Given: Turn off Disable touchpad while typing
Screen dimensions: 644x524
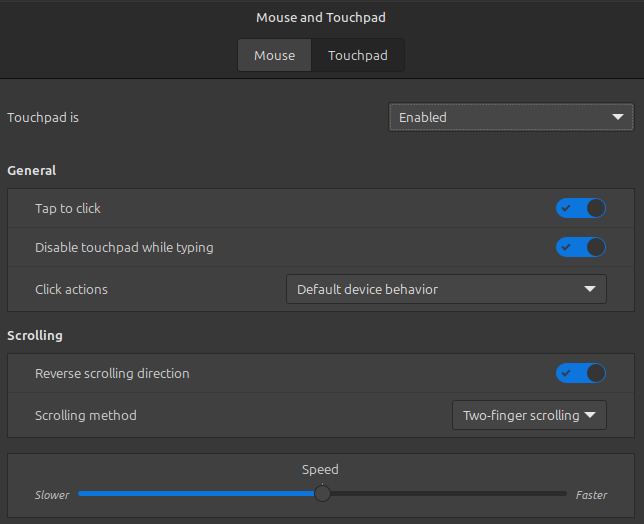Looking at the screenshot, I should (581, 247).
